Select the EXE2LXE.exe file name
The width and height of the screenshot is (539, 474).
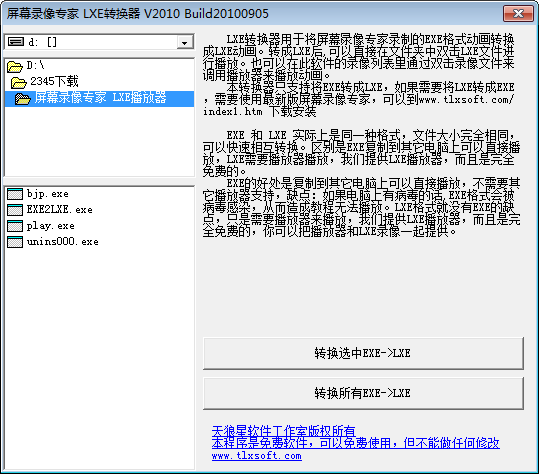coord(60,210)
